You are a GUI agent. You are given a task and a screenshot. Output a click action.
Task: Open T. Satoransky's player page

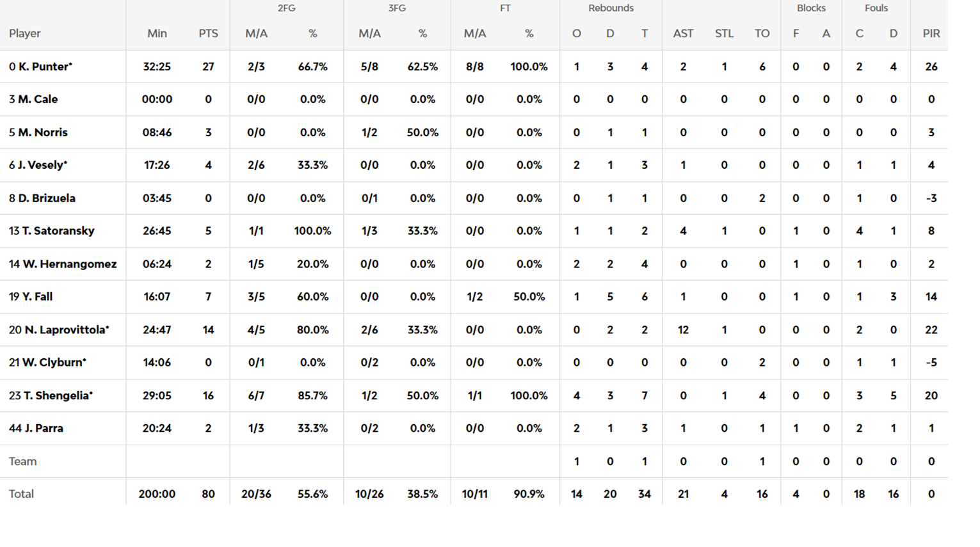tap(58, 231)
